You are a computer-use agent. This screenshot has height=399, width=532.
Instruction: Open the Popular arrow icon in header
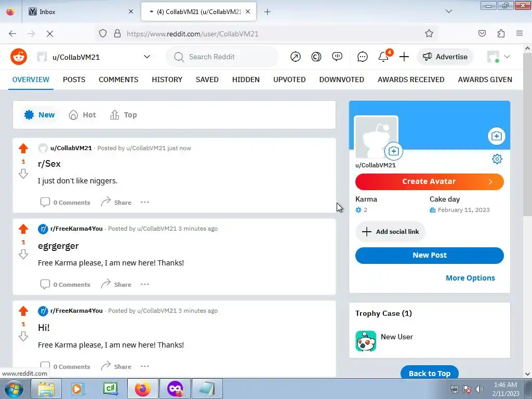click(x=296, y=57)
